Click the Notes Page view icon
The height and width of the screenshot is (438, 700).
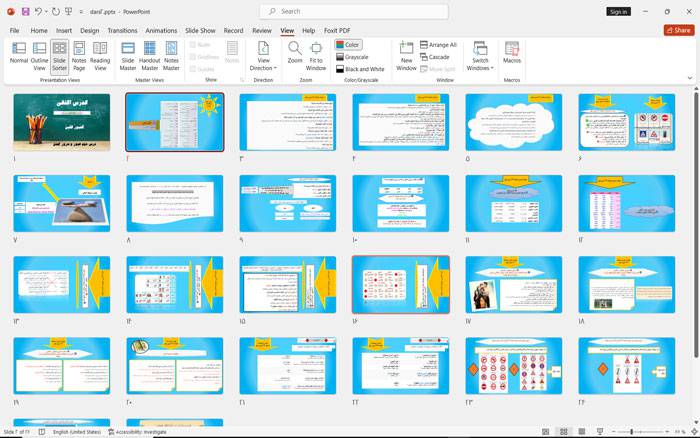79,53
